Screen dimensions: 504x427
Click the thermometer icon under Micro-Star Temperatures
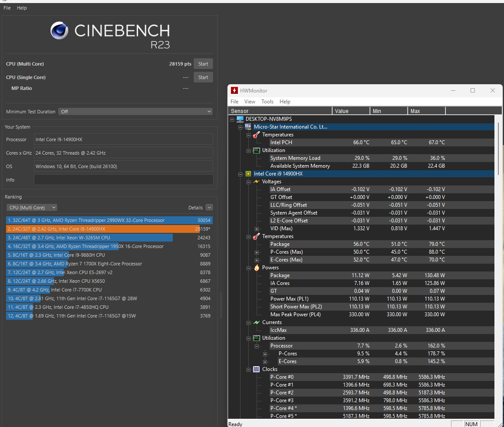click(x=256, y=135)
